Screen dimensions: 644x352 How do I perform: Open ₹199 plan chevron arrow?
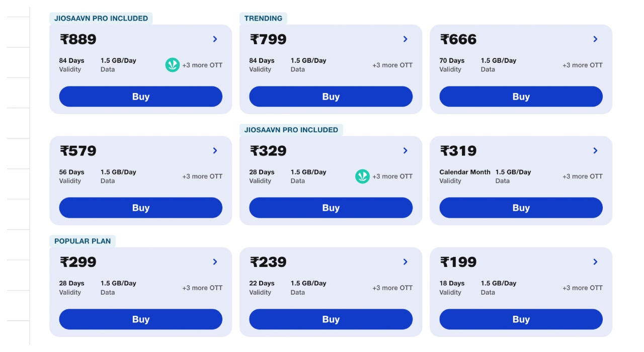(595, 262)
